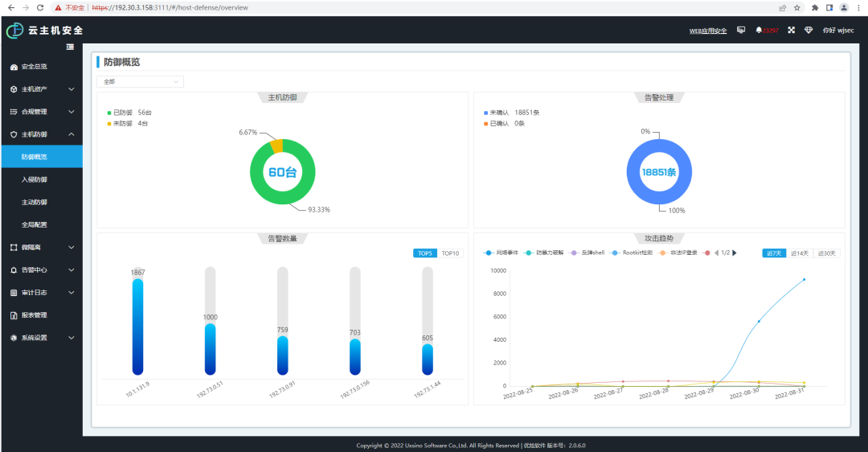Open the monitor dashboard screen icon
The height and width of the screenshot is (452, 868).
point(741,30)
